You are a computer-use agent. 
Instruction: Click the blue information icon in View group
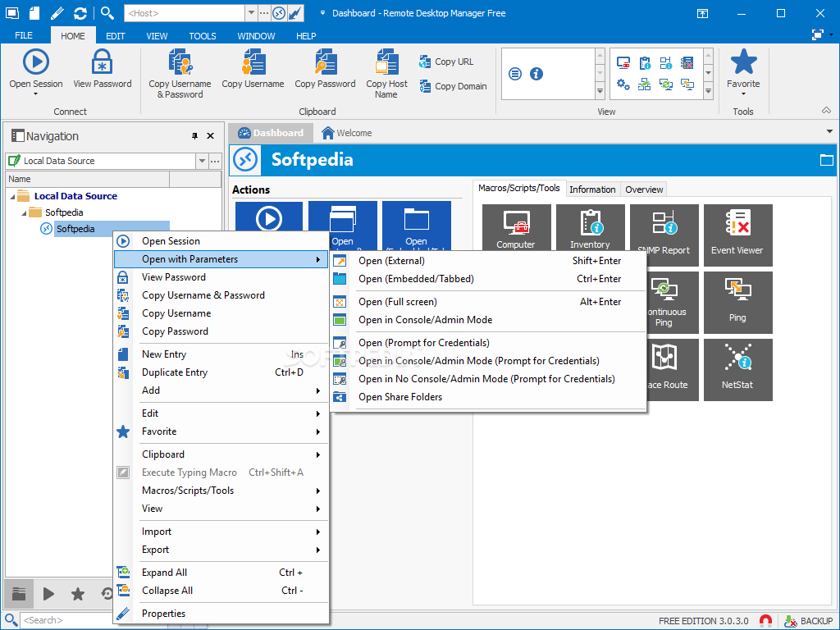536,73
